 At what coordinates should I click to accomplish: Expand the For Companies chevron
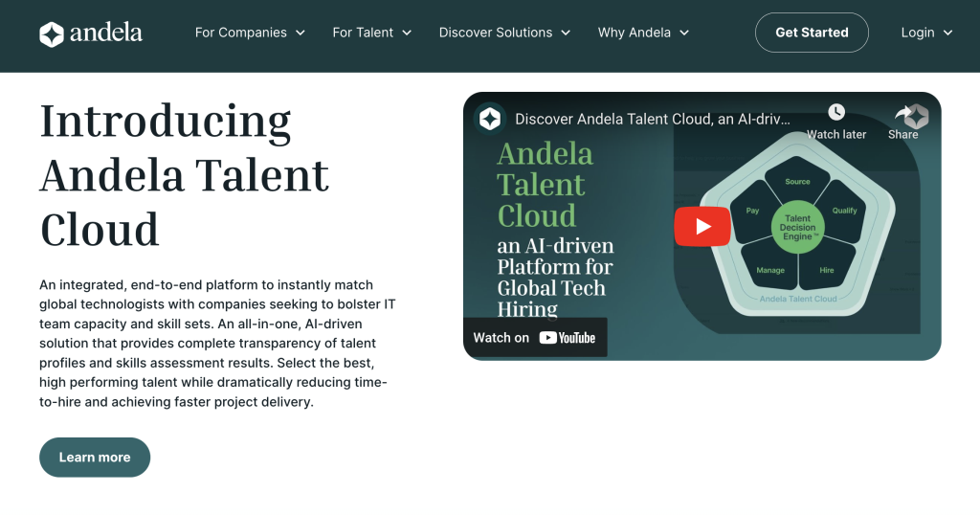[300, 34]
